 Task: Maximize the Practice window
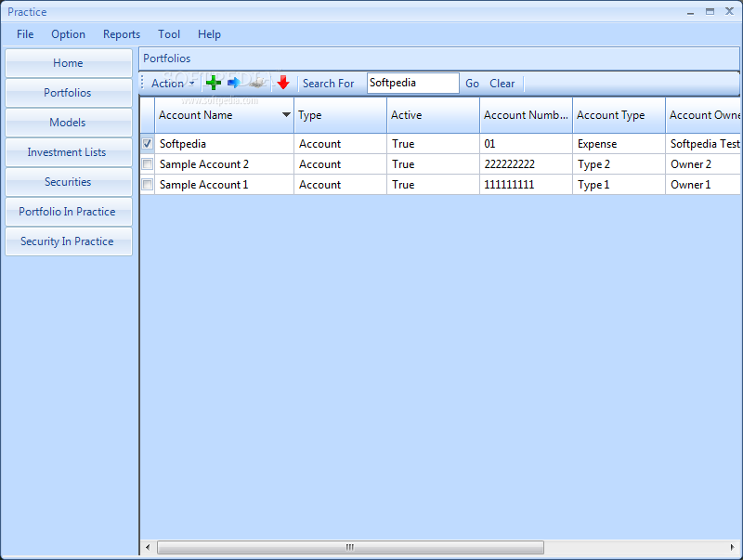click(710, 11)
